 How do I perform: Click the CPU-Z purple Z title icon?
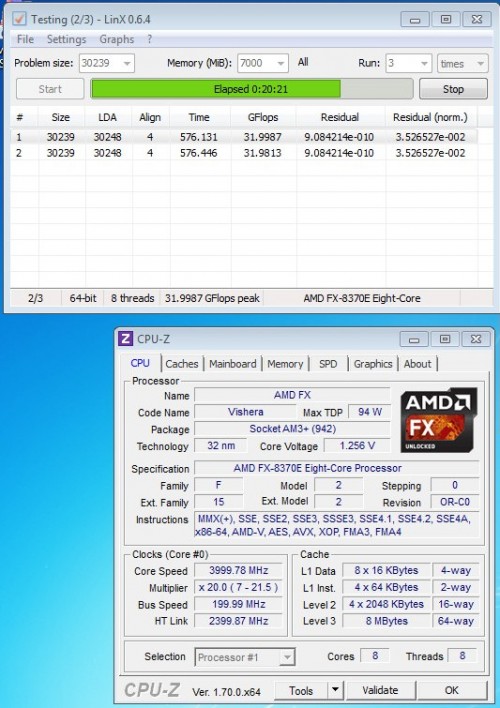click(x=126, y=339)
